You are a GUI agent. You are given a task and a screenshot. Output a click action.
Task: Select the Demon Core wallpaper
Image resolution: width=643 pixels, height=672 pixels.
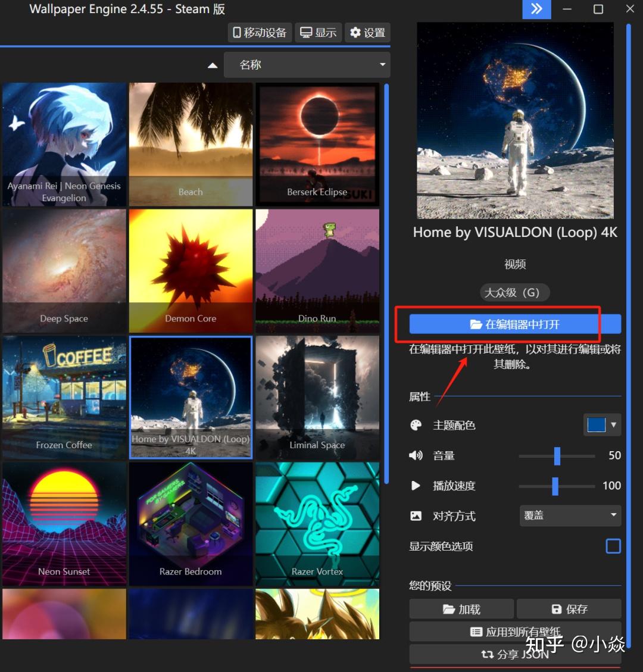(x=191, y=271)
